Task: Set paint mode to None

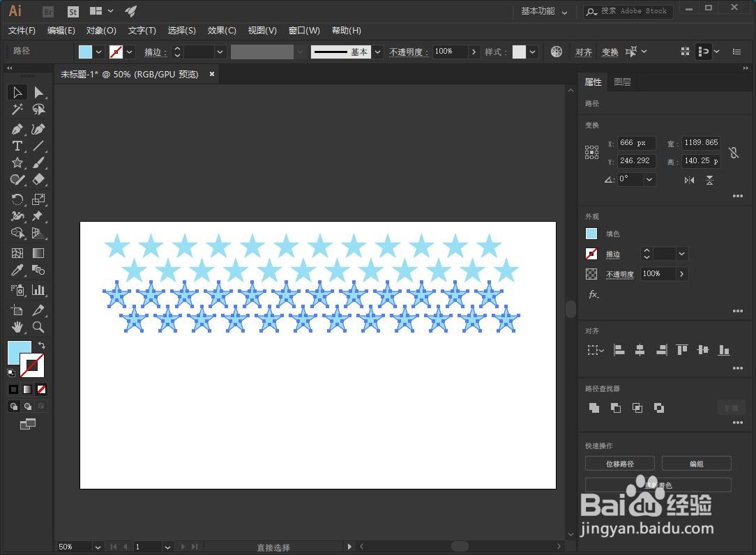Action: click(41, 389)
